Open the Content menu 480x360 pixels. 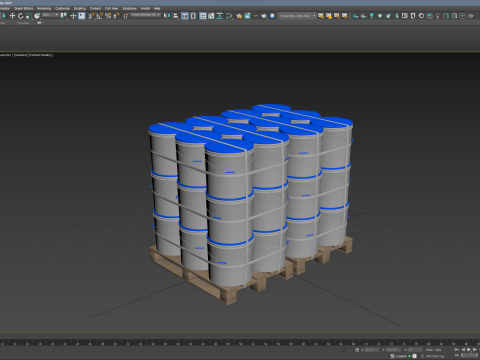[x=95, y=8]
